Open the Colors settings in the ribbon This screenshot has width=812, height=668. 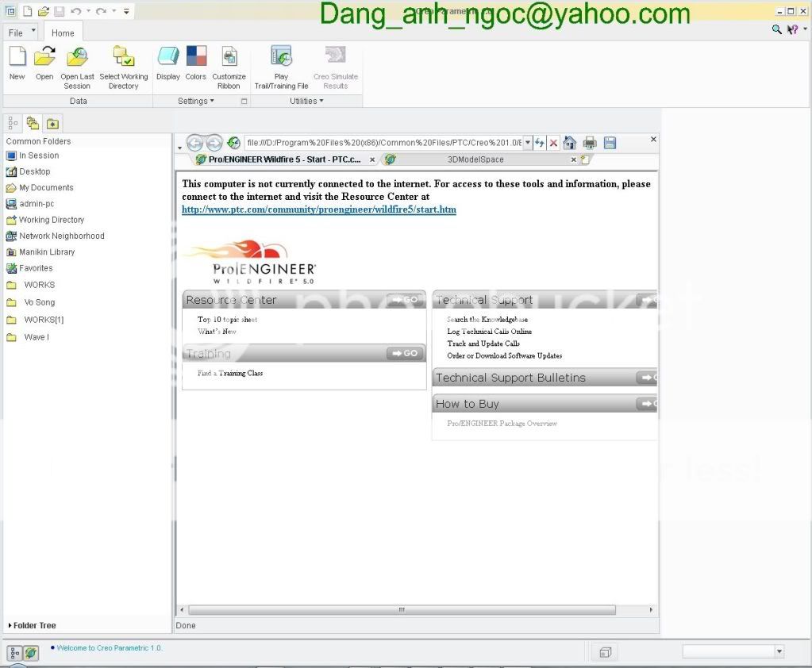click(x=196, y=63)
